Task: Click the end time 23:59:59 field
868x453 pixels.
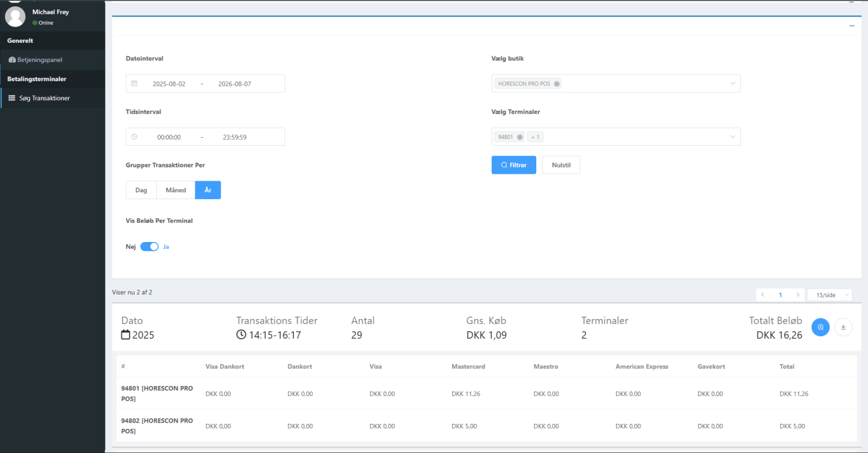Action: click(x=234, y=137)
